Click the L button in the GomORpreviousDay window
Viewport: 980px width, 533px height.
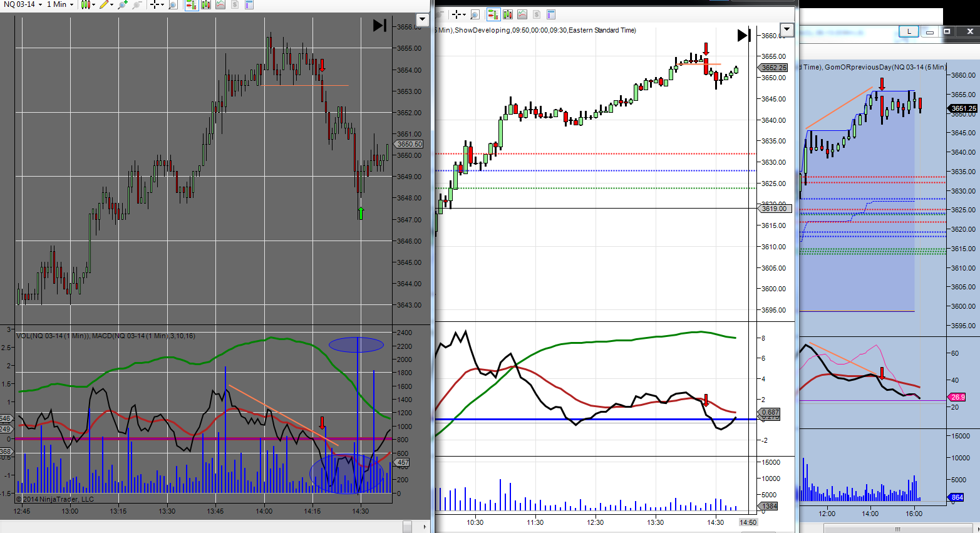[x=909, y=31]
